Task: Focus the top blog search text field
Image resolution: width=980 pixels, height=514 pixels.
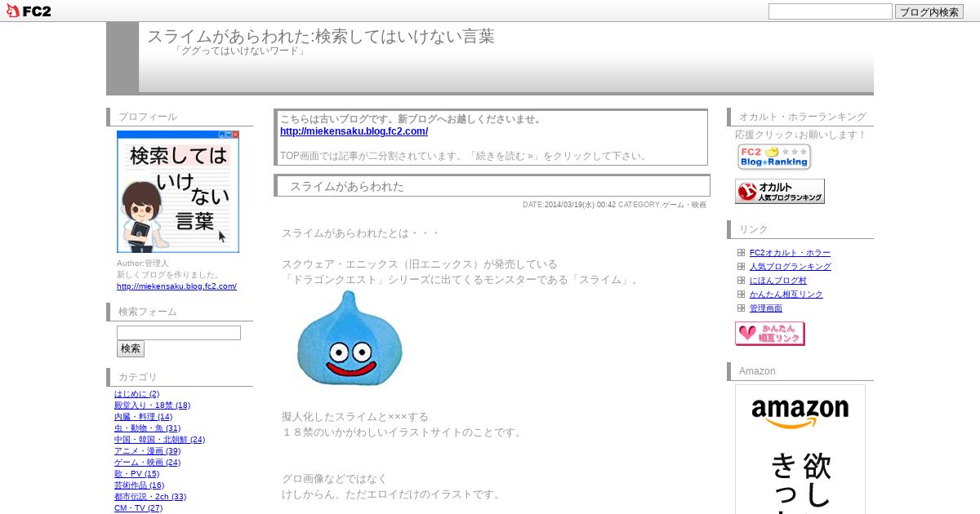Action: 831,11
